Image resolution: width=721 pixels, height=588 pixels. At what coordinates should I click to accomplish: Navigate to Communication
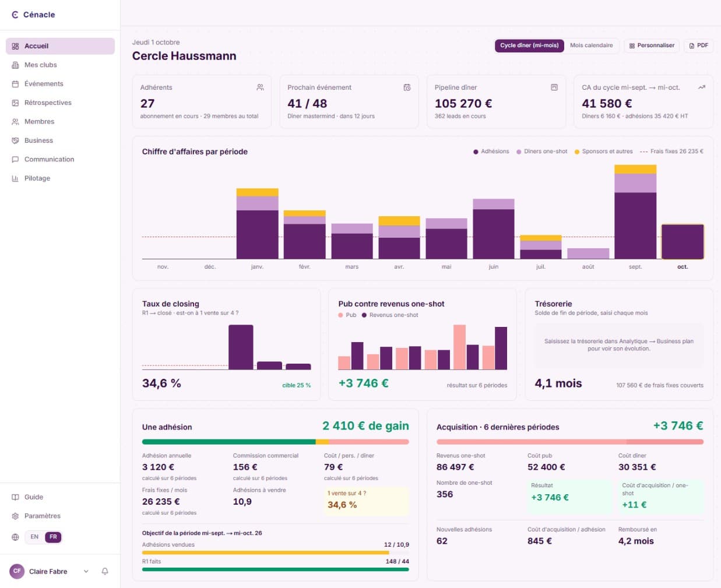click(x=60, y=160)
